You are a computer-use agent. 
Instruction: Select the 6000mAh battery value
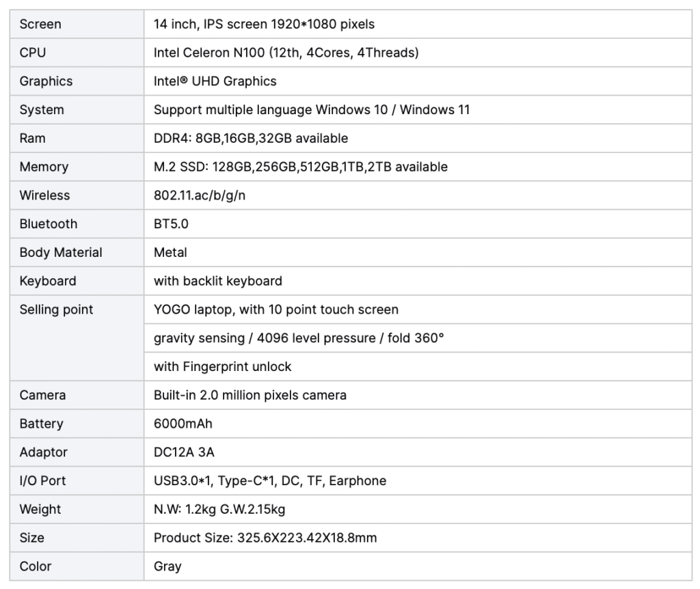pyautogui.click(x=183, y=424)
